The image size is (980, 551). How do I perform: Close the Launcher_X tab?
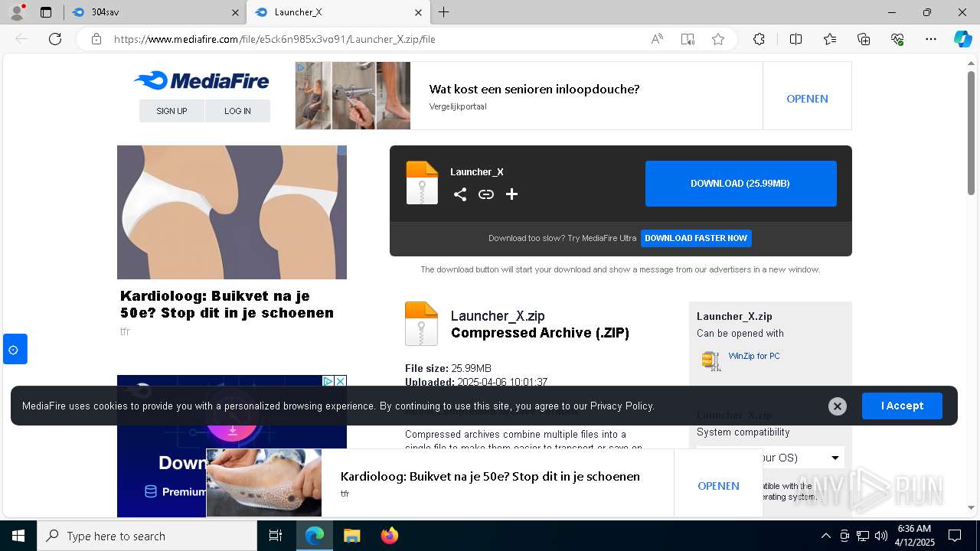pyautogui.click(x=418, y=12)
